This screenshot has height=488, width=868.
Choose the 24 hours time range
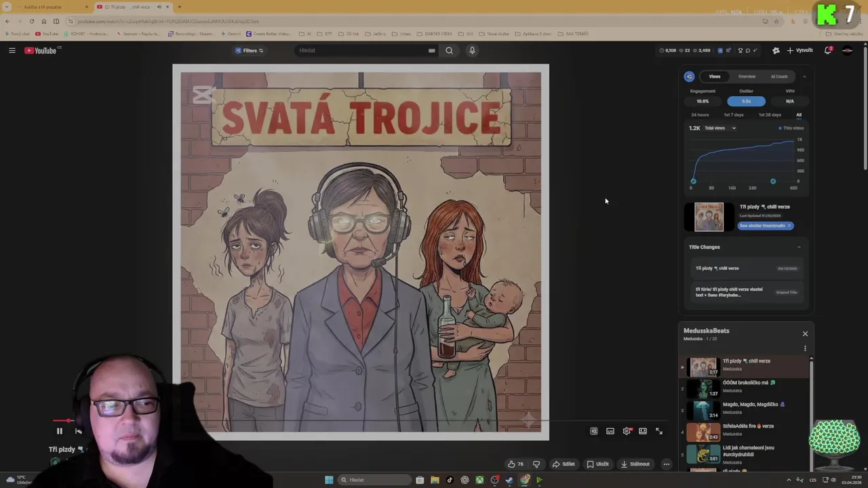700,115
